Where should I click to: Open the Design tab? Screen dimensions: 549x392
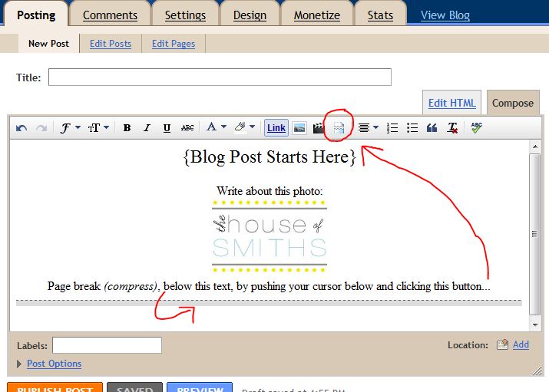(250, 15)
